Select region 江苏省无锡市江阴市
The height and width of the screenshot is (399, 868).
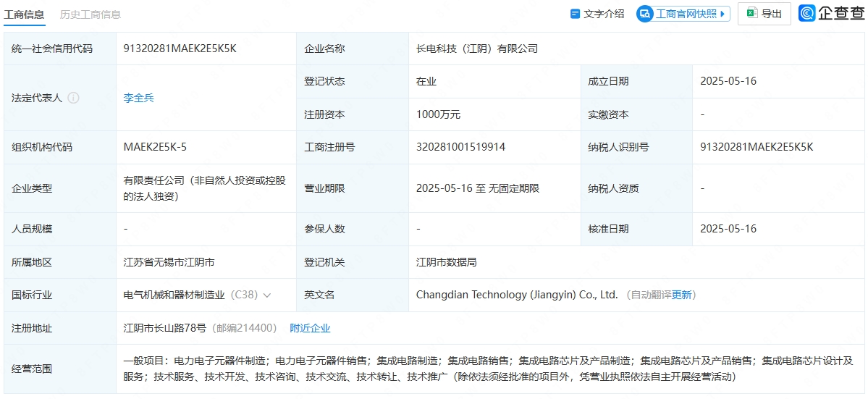click(x=169, y=261)
